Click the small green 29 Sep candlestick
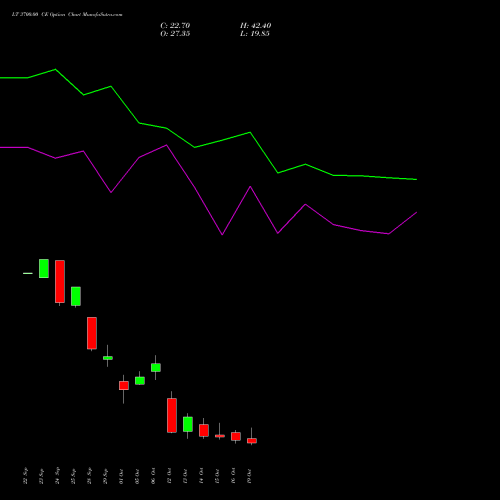 point(108,358)
